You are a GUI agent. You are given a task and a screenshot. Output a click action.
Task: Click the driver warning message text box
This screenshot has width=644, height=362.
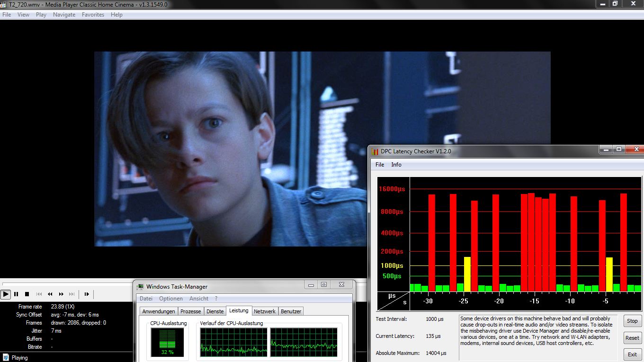[538, 337]
